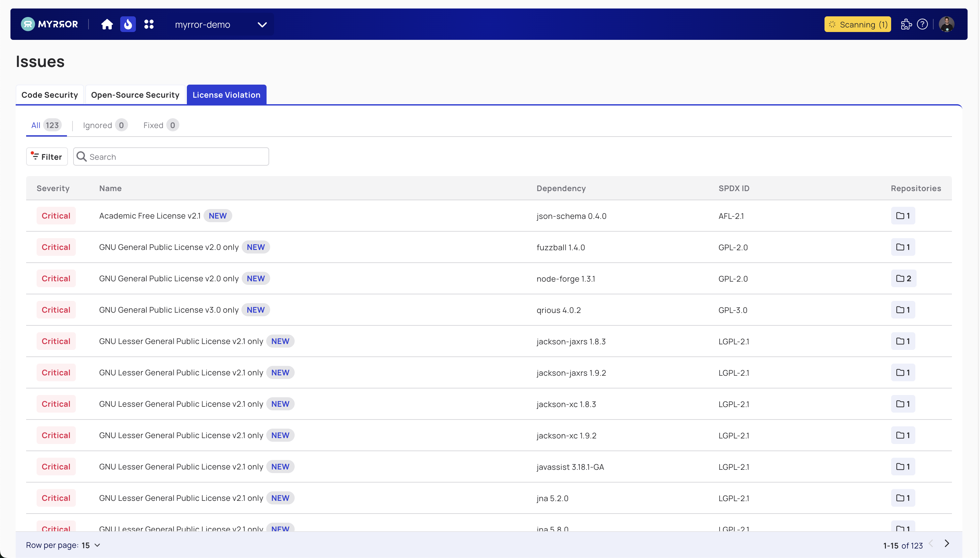Screen dimensions: 980x558
Task: Select the License Violation tab
Action: (226, 94)
